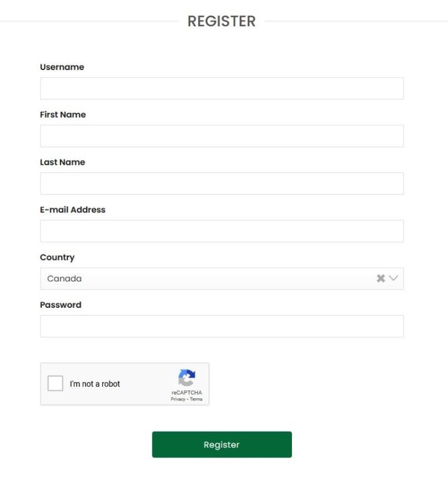Open the reCAPTCHA Terms link

pos(196,399)
